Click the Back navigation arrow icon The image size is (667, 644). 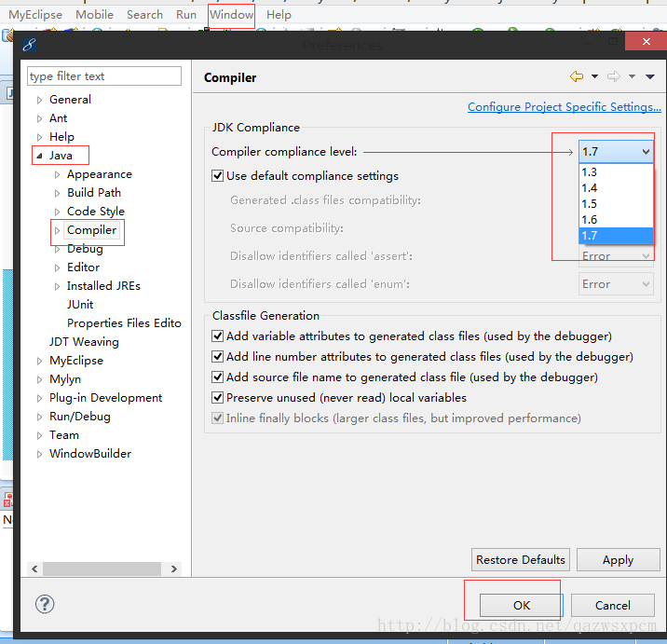[x=577, y=76]
